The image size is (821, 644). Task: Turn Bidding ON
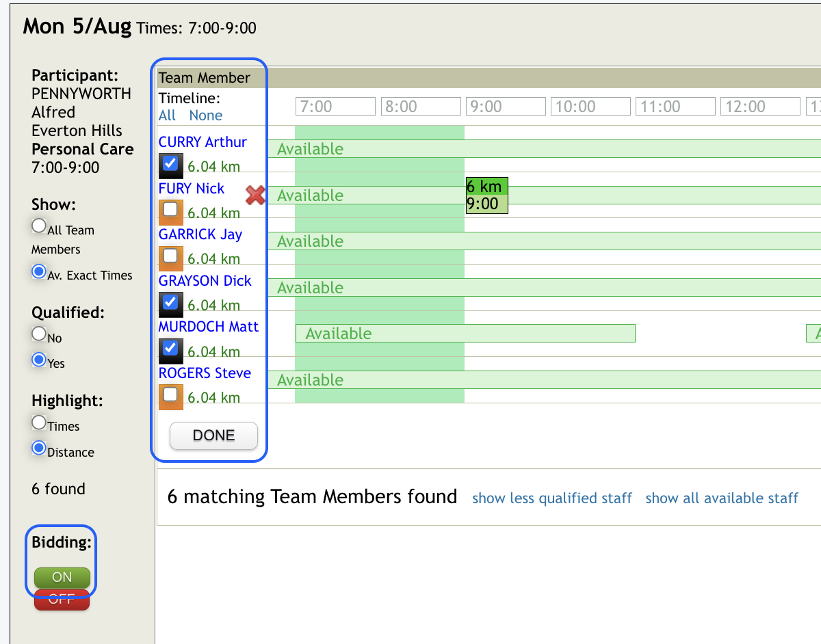tap(62, 577)
